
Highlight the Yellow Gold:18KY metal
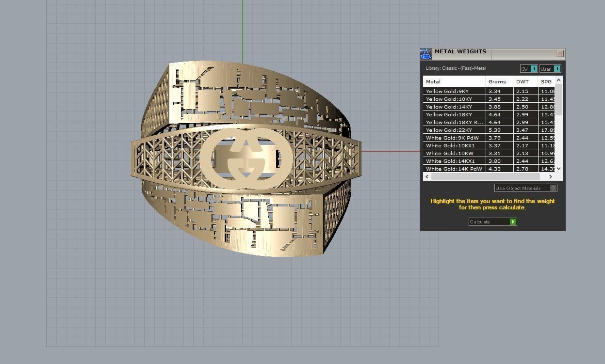tap(489, 114)
